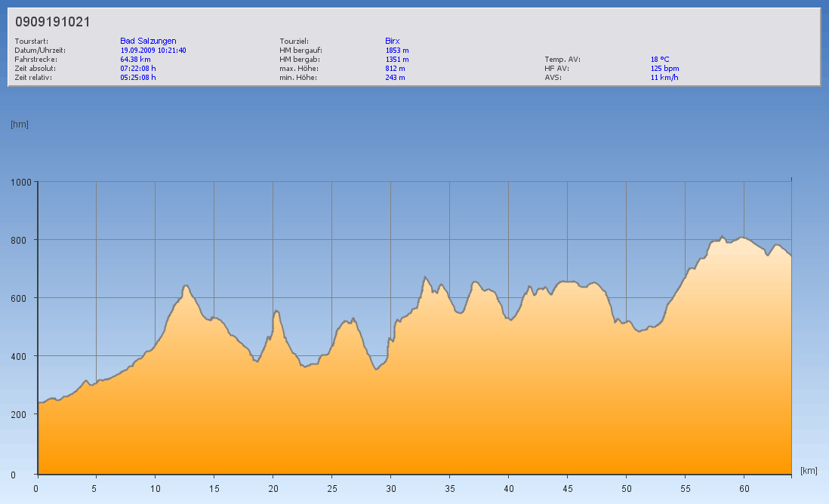Click the min. Höhe value 243 m
The height and width of the screenshot is (504, 829).
coord(395,77)
